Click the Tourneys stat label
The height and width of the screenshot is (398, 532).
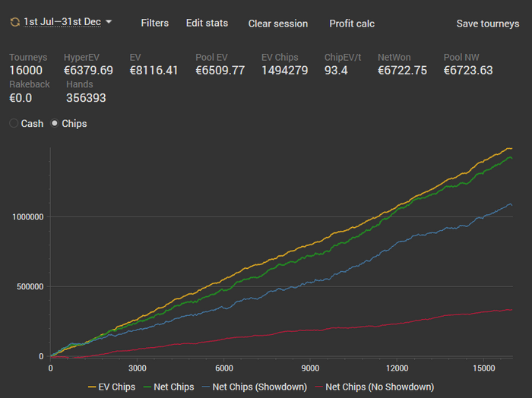click(x=28, y=57)
